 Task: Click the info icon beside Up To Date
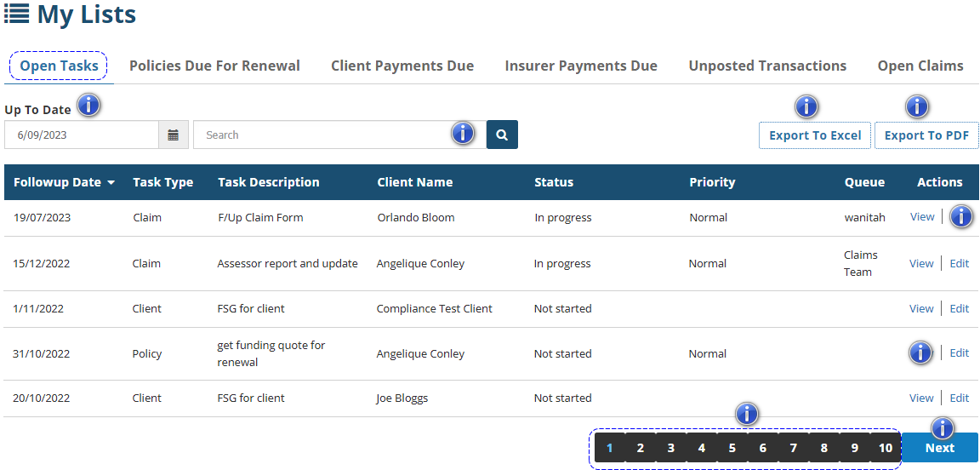point(89,106)
